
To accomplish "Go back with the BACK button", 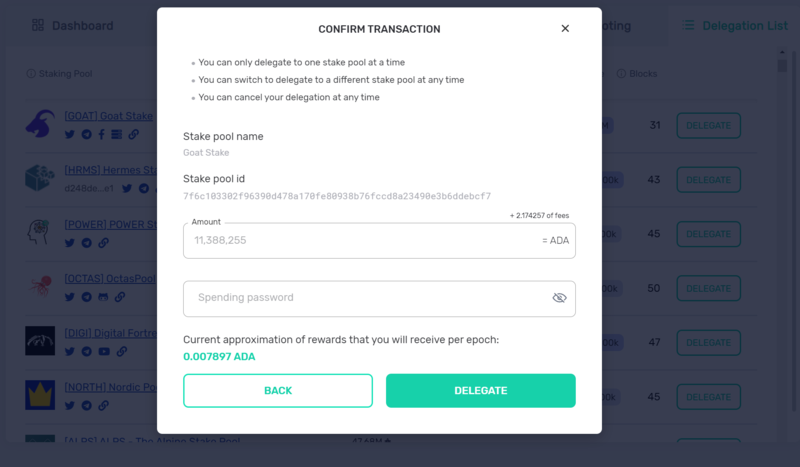I will (x=278, y=390).
